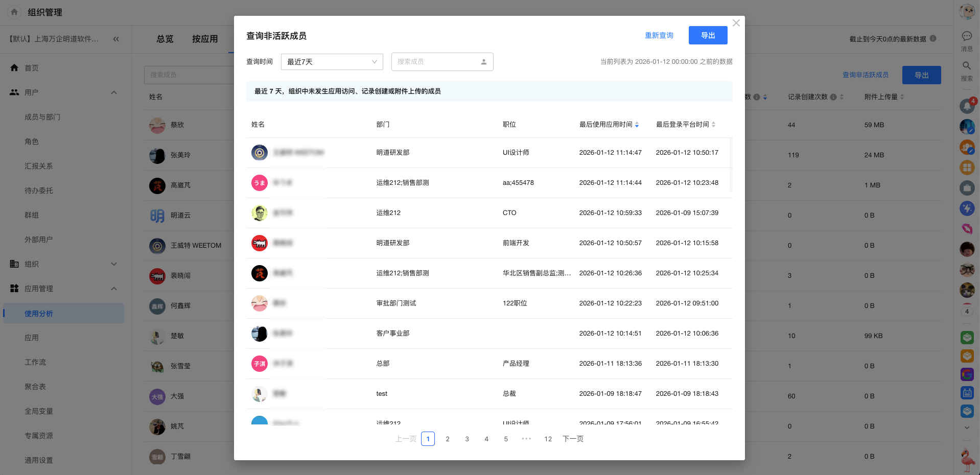The width and height of the screenshot is (980, 475).
Task: Click the 搜索成员 input in dialog
Action: click(x=434, y=62)
